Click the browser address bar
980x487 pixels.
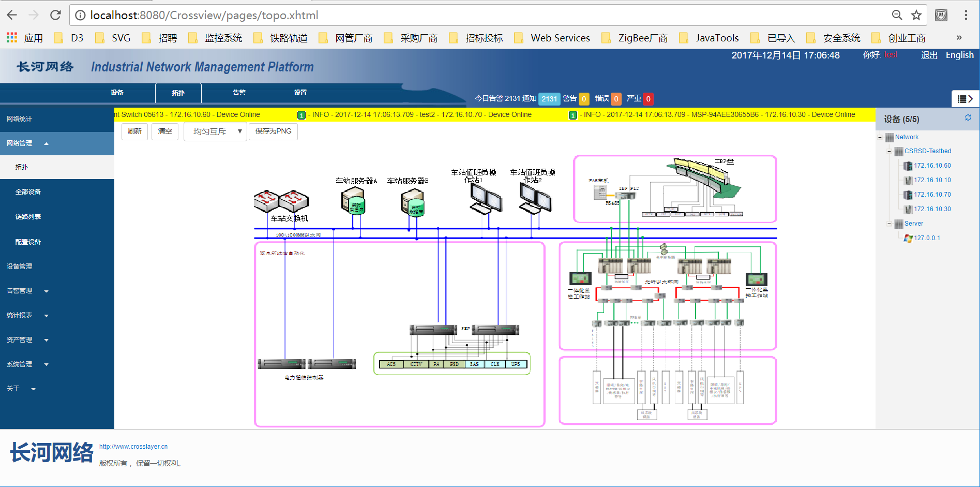465,15
